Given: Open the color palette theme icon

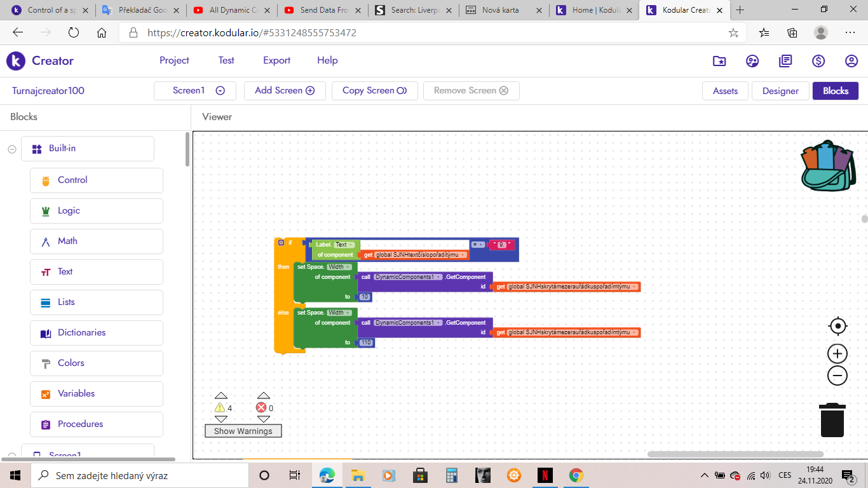Looking at the screenshot, I should click(752, 61).
